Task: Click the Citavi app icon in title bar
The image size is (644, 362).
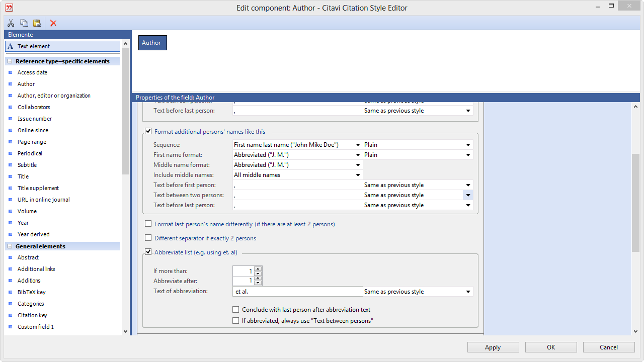Action: pyautogui.click(x=9, y=8)
